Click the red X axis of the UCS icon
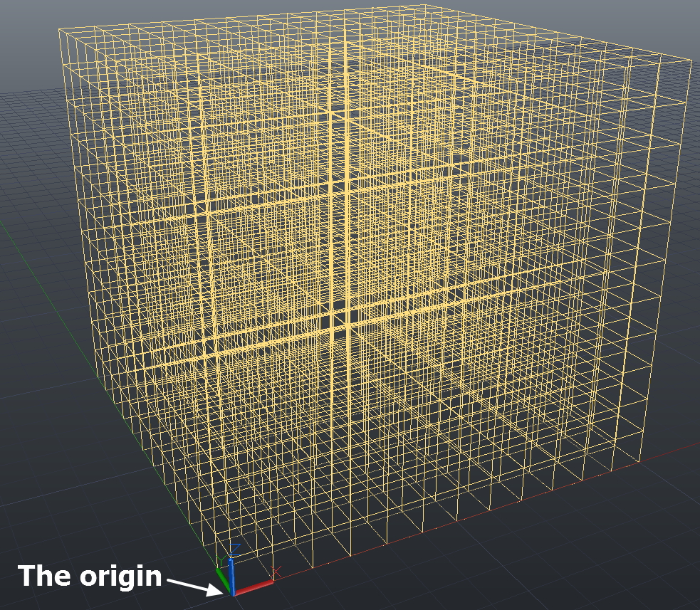The height and width of the screenshot is (610, 700). click(x=253, y=588)
